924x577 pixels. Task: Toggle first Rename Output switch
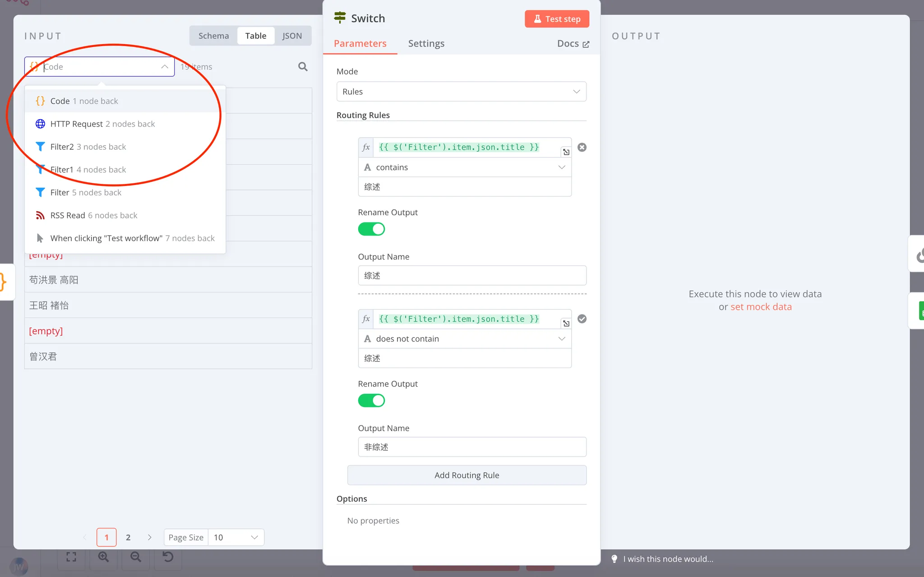[371, 229]
